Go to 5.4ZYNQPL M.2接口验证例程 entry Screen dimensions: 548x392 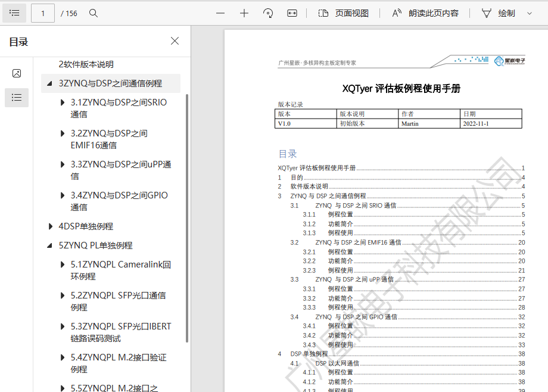(119, 363)
